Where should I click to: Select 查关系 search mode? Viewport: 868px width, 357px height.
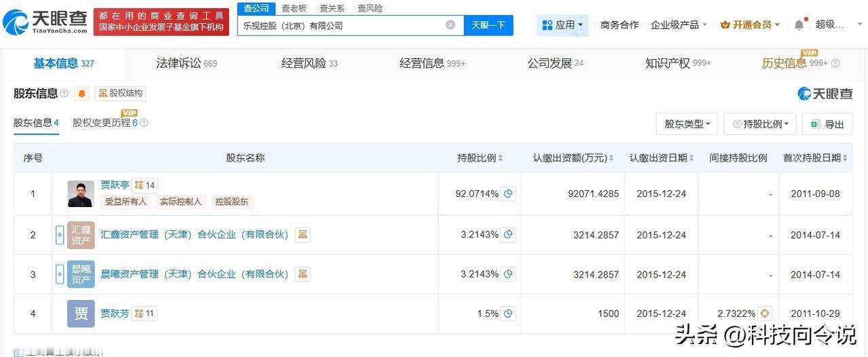point(332,8)
